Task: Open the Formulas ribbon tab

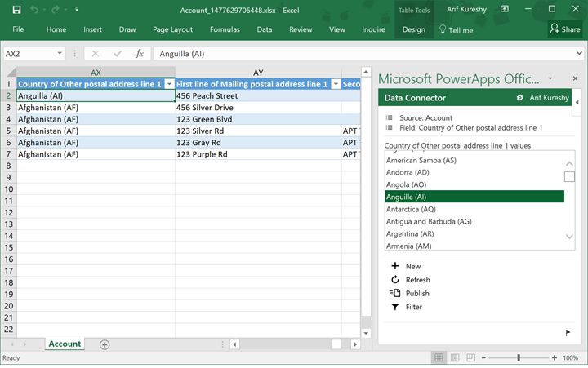Action: (x=225, y=29)
